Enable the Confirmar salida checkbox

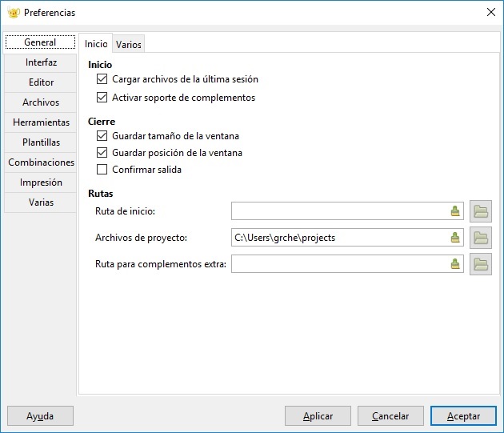tap(102, 170)
